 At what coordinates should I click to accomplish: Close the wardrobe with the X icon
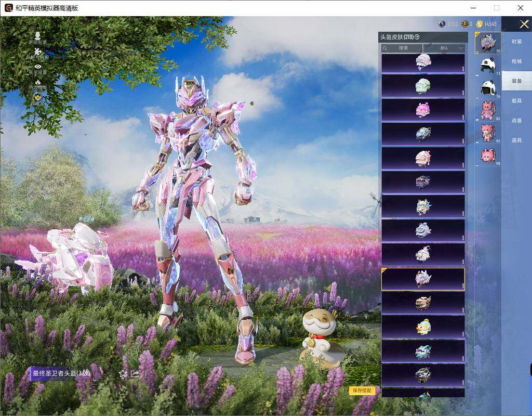tap(524, 24)
